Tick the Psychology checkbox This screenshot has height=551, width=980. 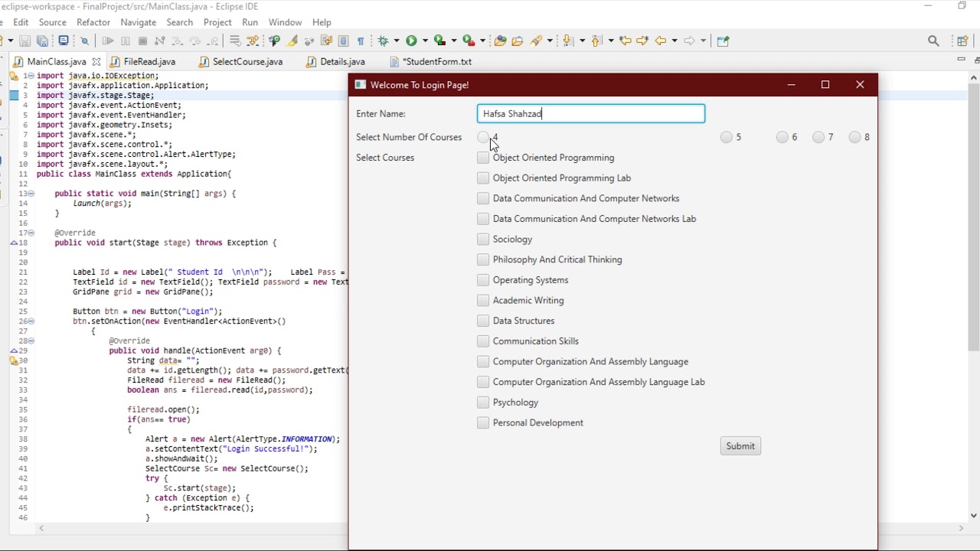pyautogui.click(x=483, y=403)
